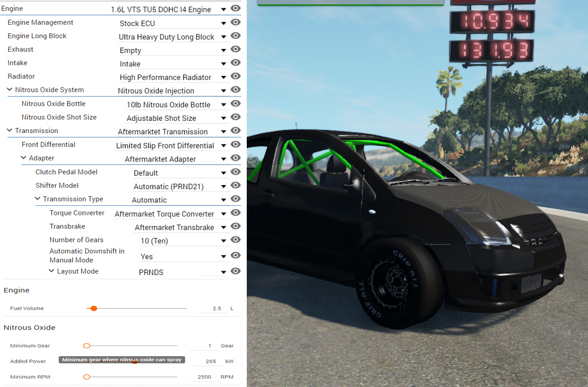
Task: Toggle eye icon for Intake row
Action: 236,62
